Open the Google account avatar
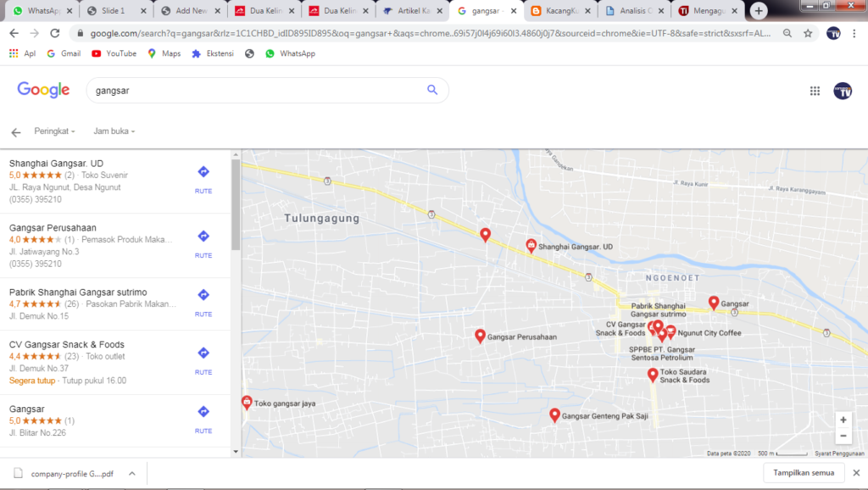The height and width of the screenshot is (490, 868). coord(843,91)
